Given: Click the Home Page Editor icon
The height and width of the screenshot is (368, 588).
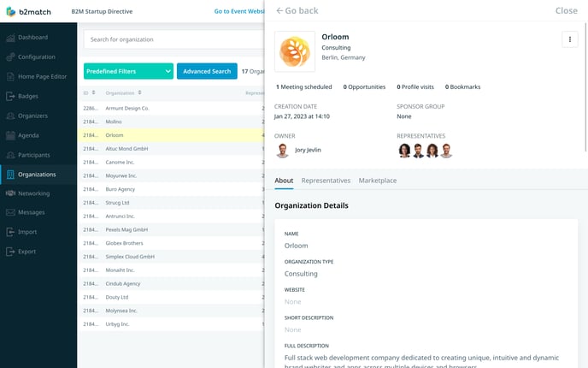Looking at the screenshot, I should coord(10,77).
